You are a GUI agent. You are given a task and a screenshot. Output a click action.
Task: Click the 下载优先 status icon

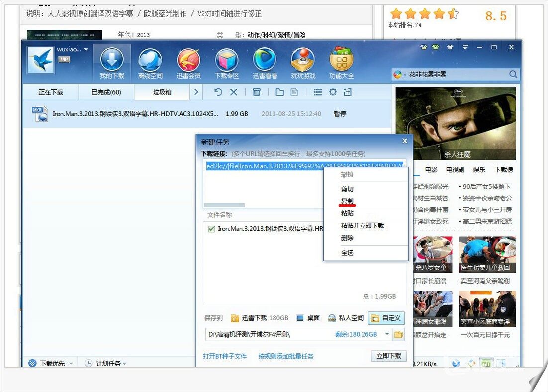pyautogui.click(x=32, y=363)
